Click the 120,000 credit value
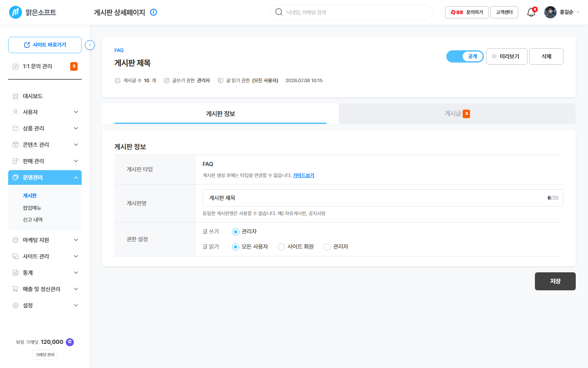The height and width of the screenshot is (368, 588). point(52,342)
